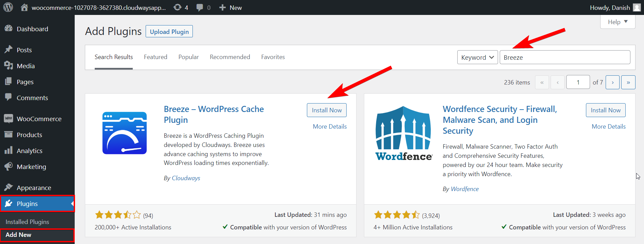The height and width of the screenshot is (244, 644).
Task: Install the Breeze cache plugin now
Action: [x=327, y=110]
